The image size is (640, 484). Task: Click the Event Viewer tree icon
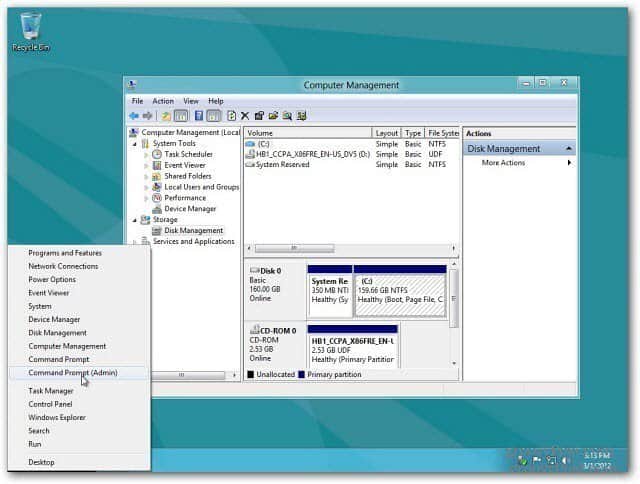tap(157, 165)
